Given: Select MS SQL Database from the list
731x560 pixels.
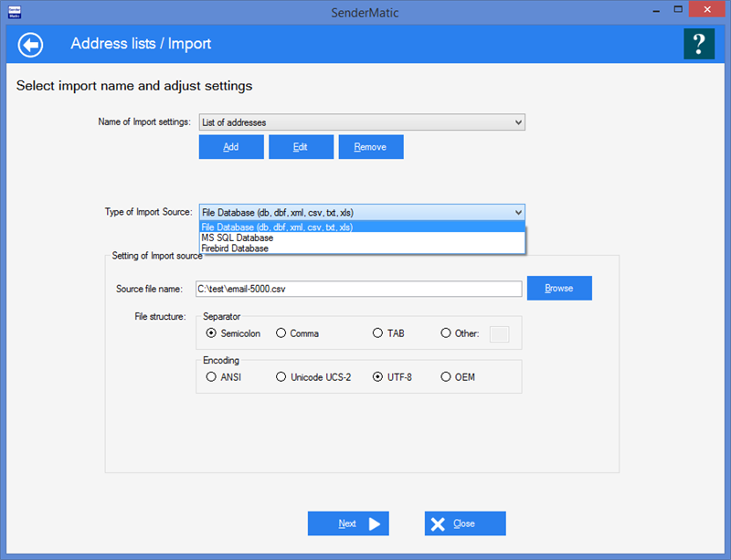Looking at the screenshot, I should coord(237,238).
